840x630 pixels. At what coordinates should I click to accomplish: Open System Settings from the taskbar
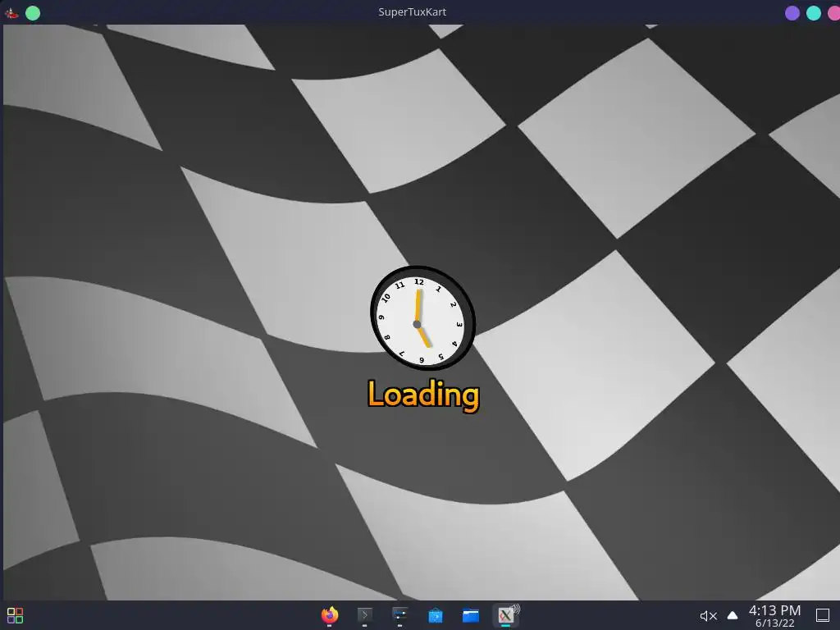(400, 615)
